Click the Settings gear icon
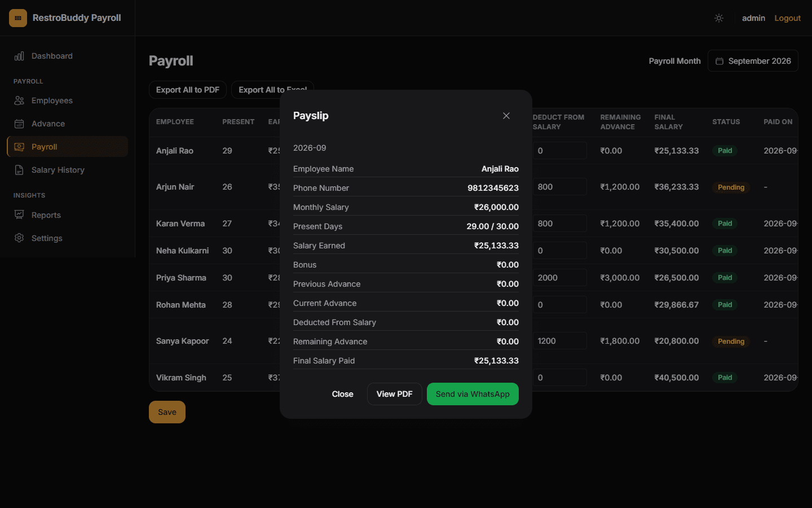The height and width of the screenshot is (508, 812). (x=19, y=238)
